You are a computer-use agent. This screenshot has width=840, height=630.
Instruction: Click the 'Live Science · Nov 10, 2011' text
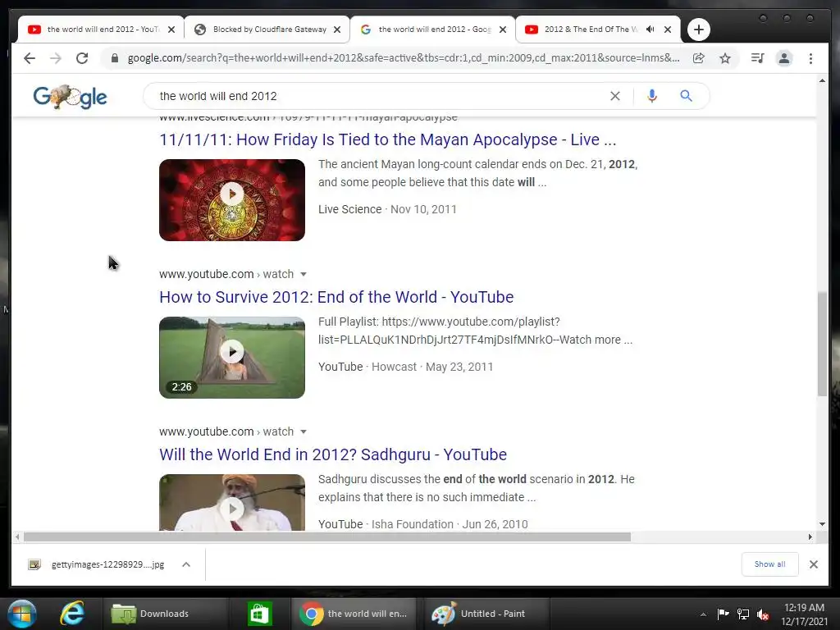387,209
